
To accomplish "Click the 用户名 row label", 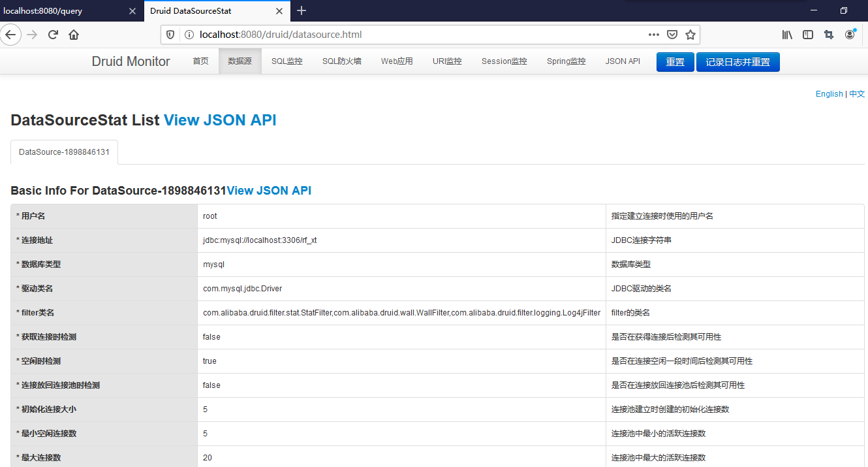I will (x=31, y=216).
